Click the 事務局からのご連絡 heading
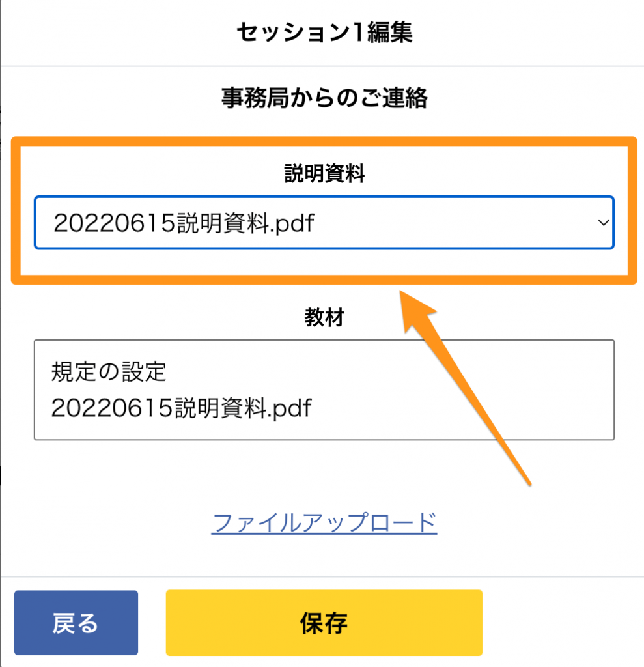644x667 pixels. pyautogui.click(x=324, y=98)
